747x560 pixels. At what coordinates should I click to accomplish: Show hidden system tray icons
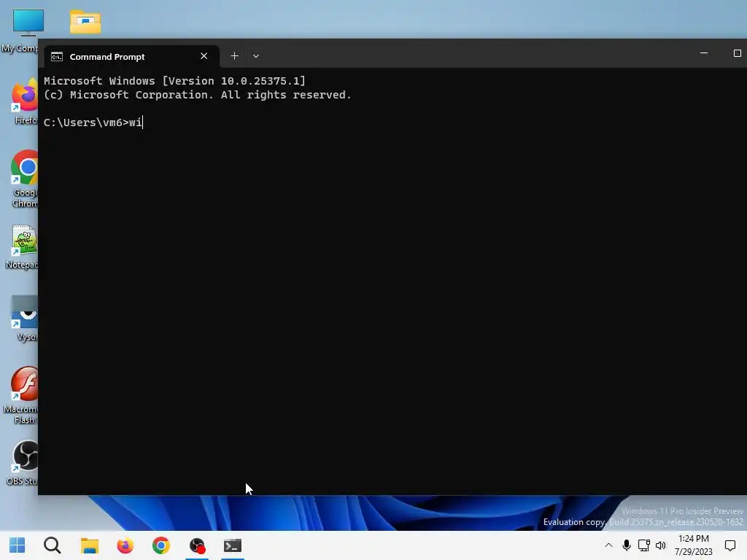608,545
